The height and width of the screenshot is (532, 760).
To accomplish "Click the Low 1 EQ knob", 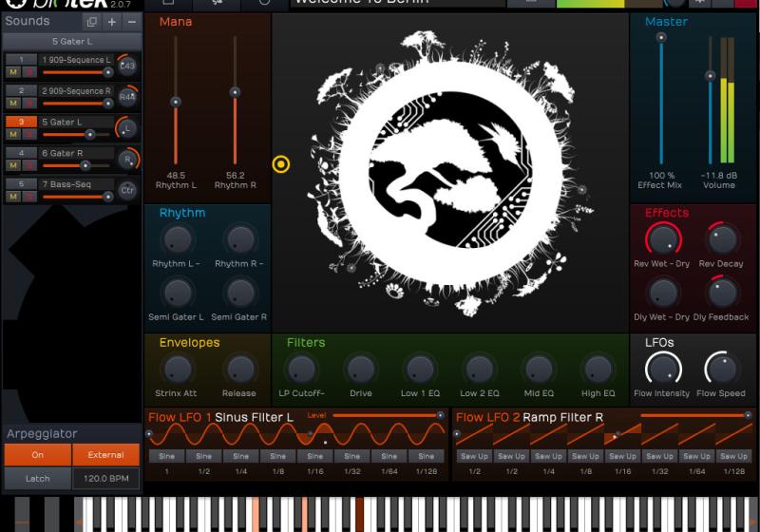I will point(420,370).
